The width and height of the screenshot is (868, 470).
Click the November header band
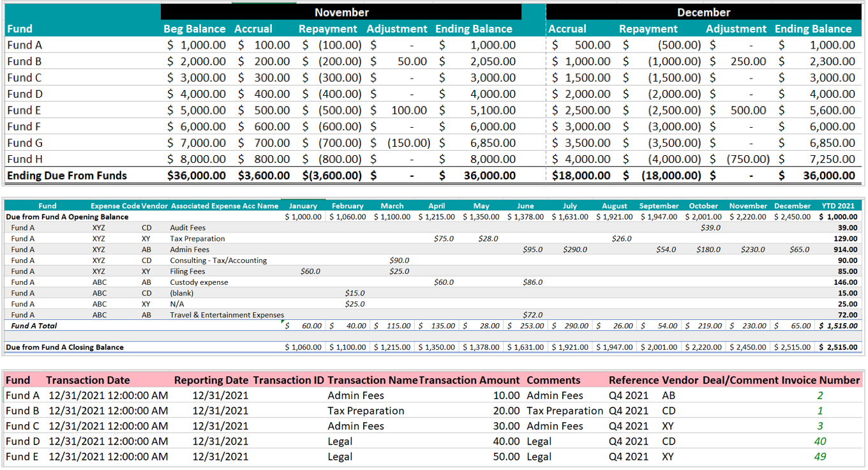tap(341, 12)
